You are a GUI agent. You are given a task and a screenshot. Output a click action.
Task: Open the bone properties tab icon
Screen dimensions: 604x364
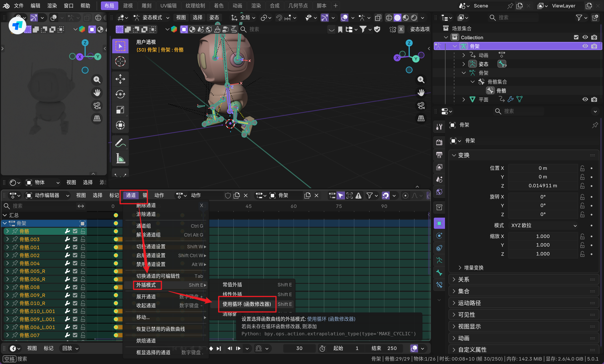pos(439,273)
